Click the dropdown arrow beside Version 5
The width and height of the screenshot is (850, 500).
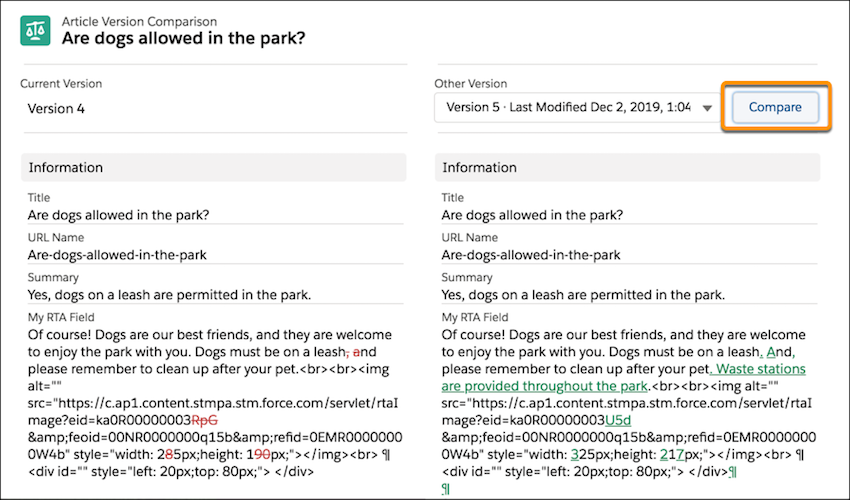[x=707, y=108]
